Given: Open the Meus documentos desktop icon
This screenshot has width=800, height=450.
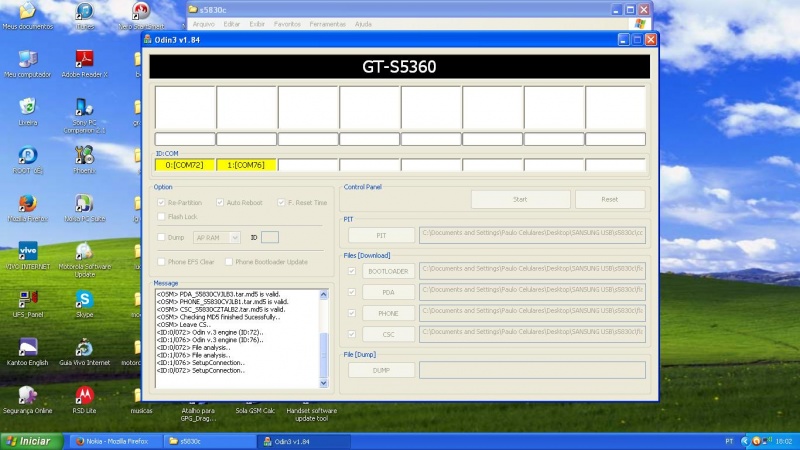Looking at the screenshot, I should click(x=28, y=15).
